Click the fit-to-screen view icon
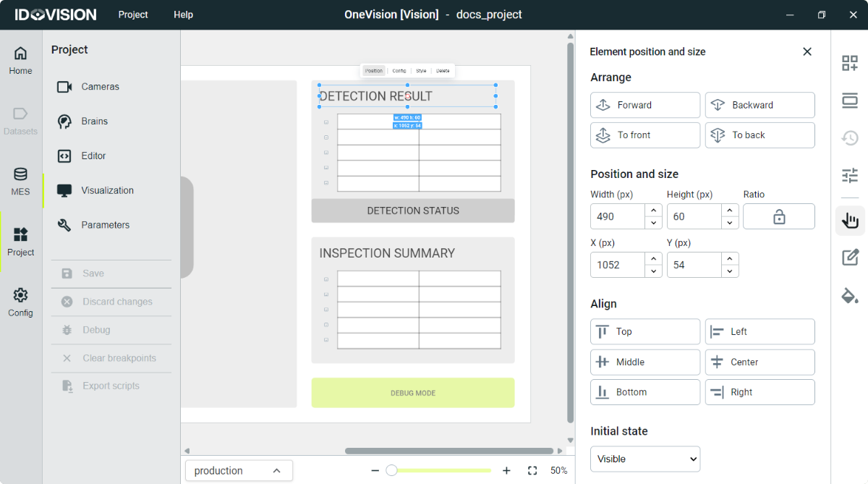 (x=532, y=470)
